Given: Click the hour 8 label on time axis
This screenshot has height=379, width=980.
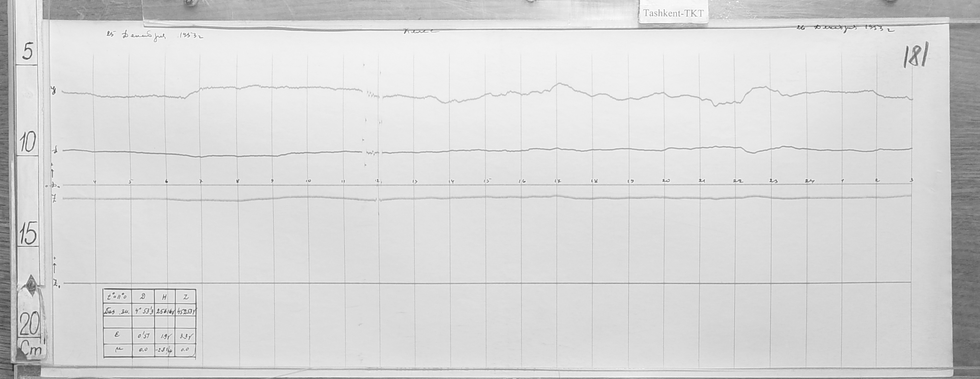Looking at the screenshot, I should click(x=238, y=182).
